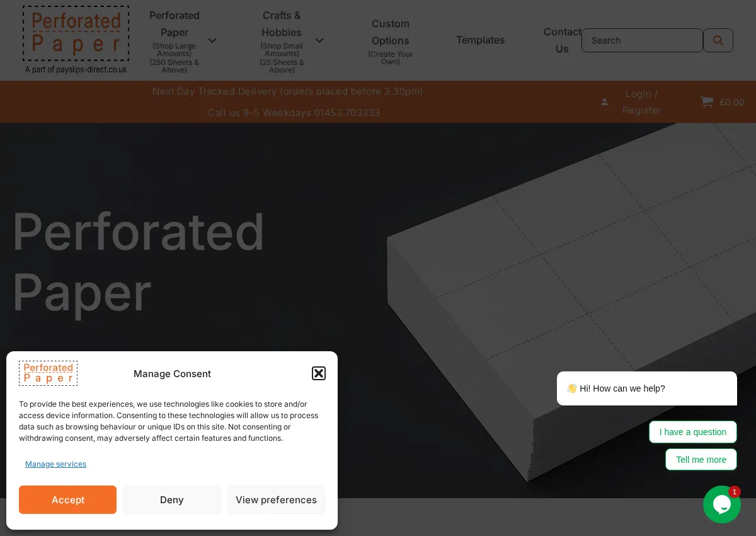756x536 pixels.
Task: Deny cookies in consent dialog
Action: click(172, 500)
